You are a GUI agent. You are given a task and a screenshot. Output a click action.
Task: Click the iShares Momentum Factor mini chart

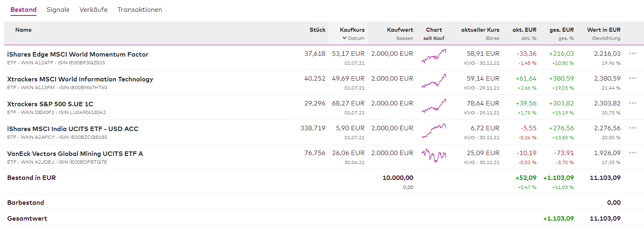(x=434, y=56)
